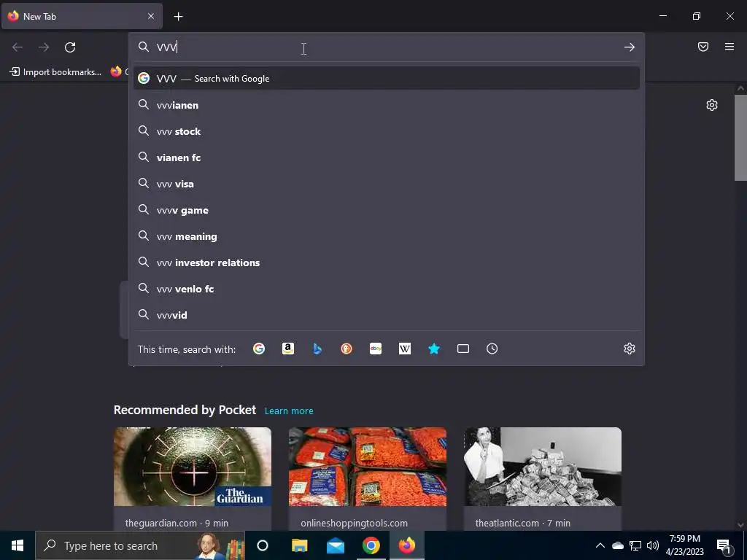
Task: Go forward one page
Action: (44, 47)
